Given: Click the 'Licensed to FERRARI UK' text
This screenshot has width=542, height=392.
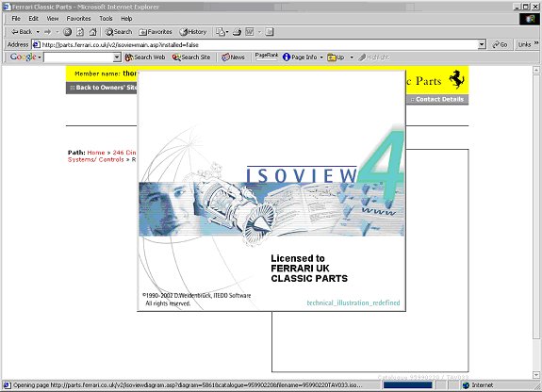Looking at the screenshot, I should point(300,264).
